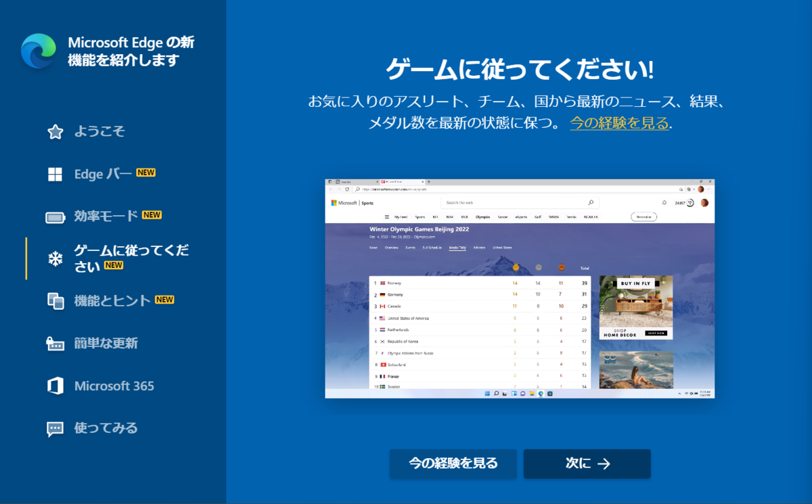Screen dimensions: 812x504
Task: Click the Microsoft Edge logo icon
Action: (x=39, y=51)
